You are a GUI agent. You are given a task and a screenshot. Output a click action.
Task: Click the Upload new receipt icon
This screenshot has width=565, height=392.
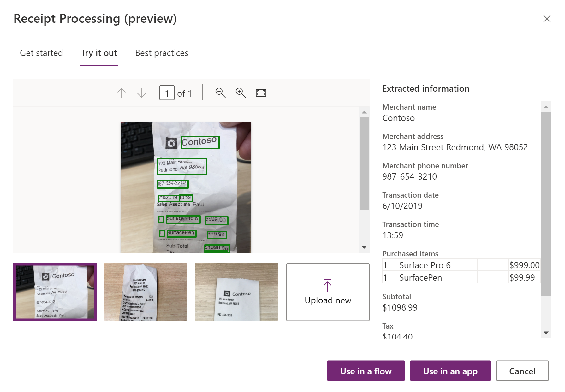point(327,285)
